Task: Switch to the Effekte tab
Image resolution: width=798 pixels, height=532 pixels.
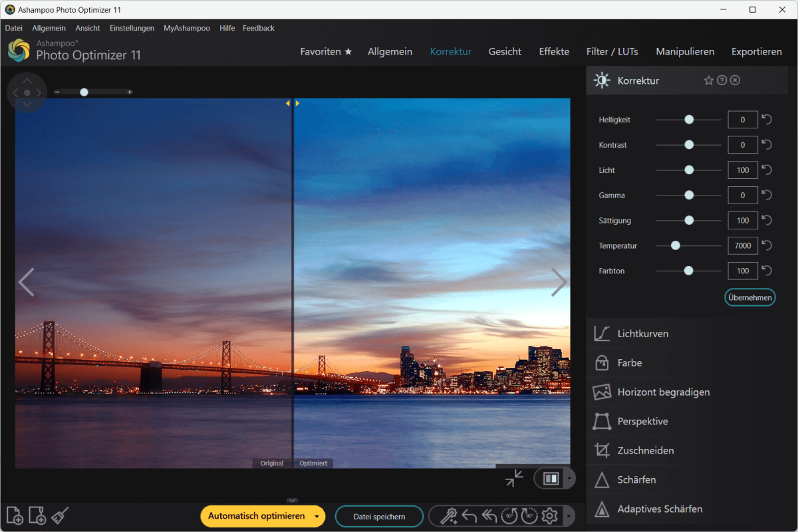Action: pos(554,51)
